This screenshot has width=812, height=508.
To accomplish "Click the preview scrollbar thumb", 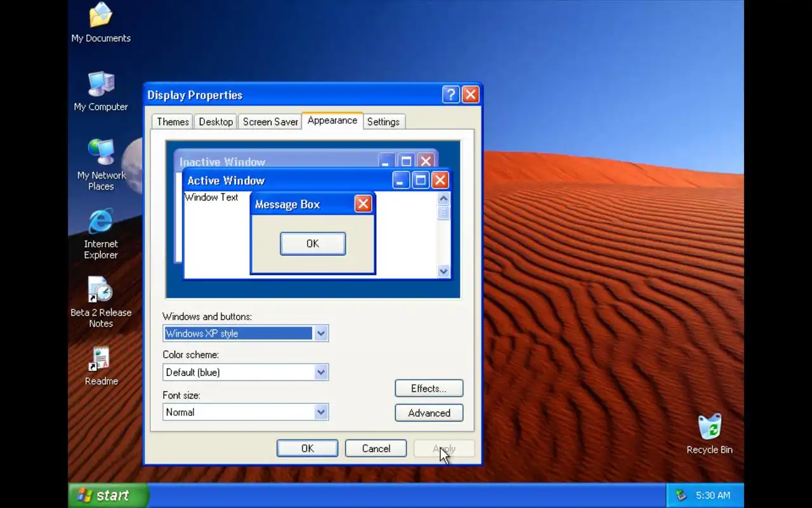I will pyautogui.click(x=443, y=213).
